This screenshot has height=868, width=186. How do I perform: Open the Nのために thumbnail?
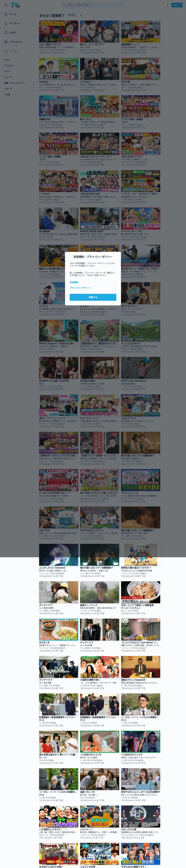click(100, 69)
